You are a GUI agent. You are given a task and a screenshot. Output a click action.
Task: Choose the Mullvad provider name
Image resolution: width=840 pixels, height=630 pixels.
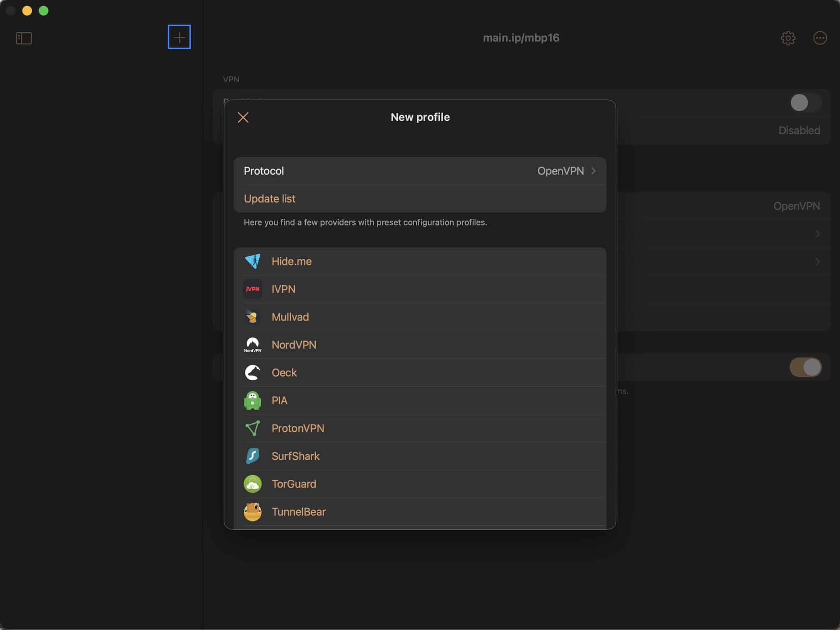pos(290,317)
